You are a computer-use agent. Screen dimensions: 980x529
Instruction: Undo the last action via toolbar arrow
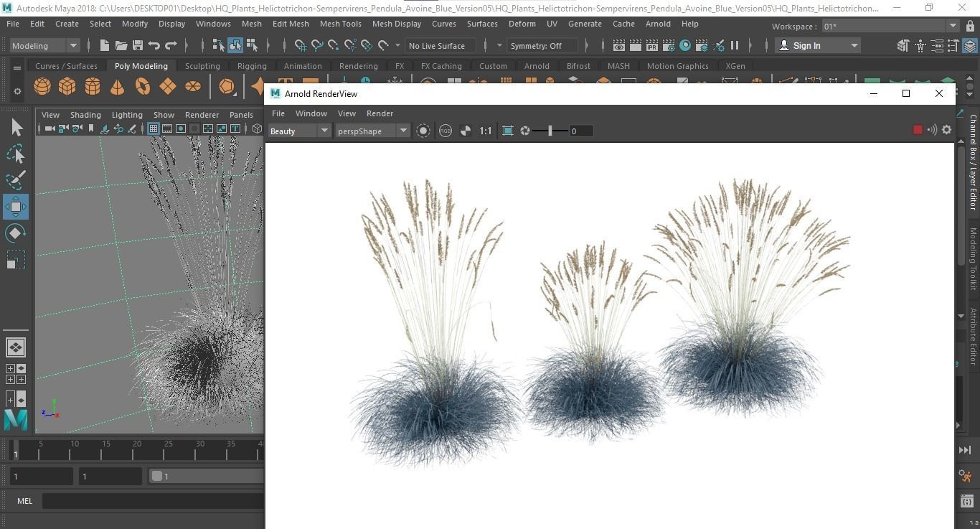[x=154, y=45]
